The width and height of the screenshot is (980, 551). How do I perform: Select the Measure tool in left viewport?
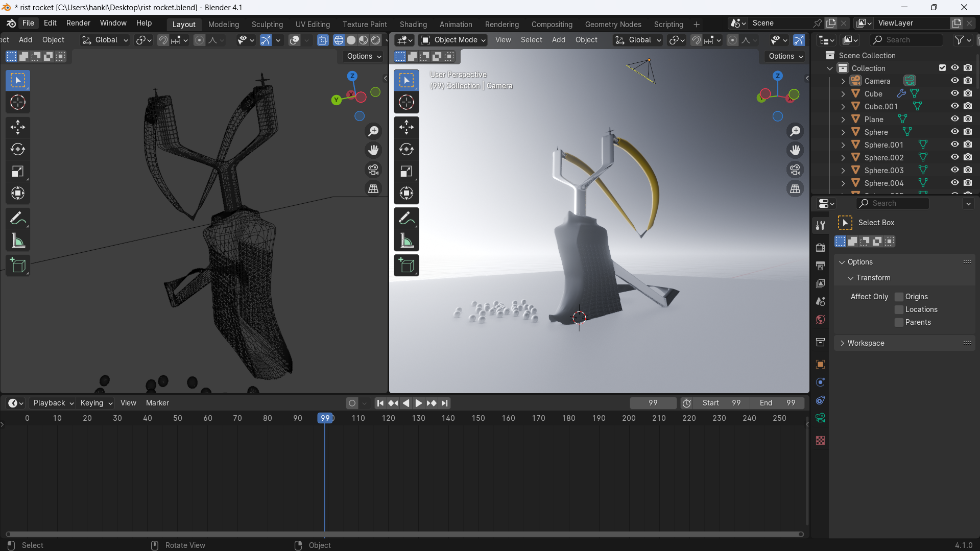tap(18, 241)
